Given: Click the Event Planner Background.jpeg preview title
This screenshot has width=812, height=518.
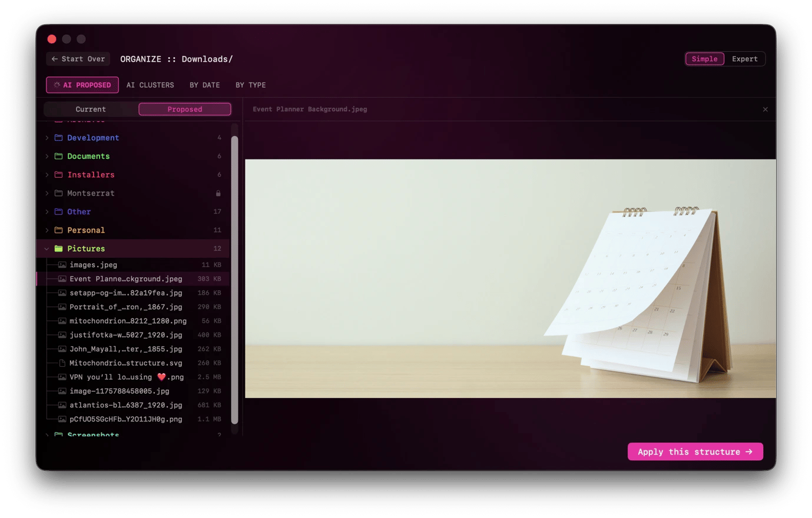Looking at the screenshot, I should (310, 109).
